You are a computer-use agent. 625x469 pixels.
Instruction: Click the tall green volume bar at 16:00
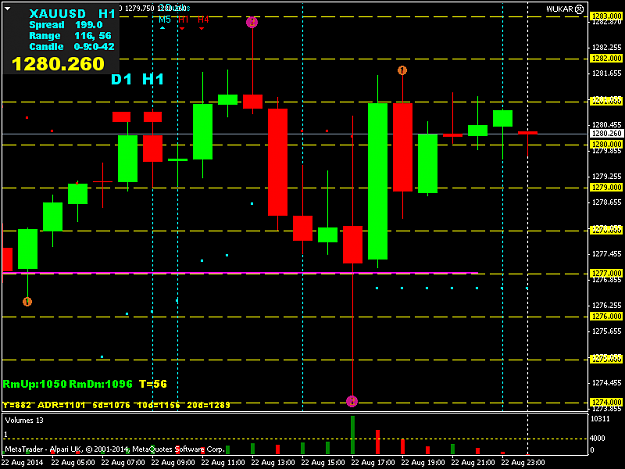pos(353,435)
